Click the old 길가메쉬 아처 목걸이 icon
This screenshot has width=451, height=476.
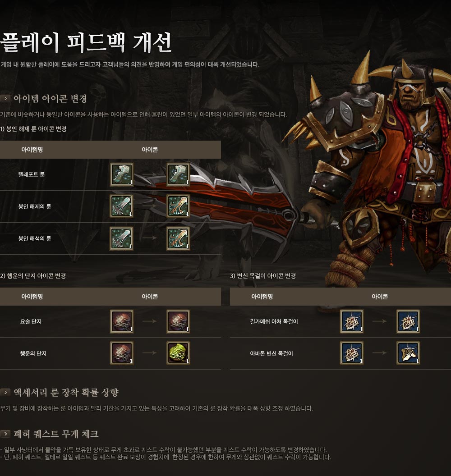(x=352, y=321)
